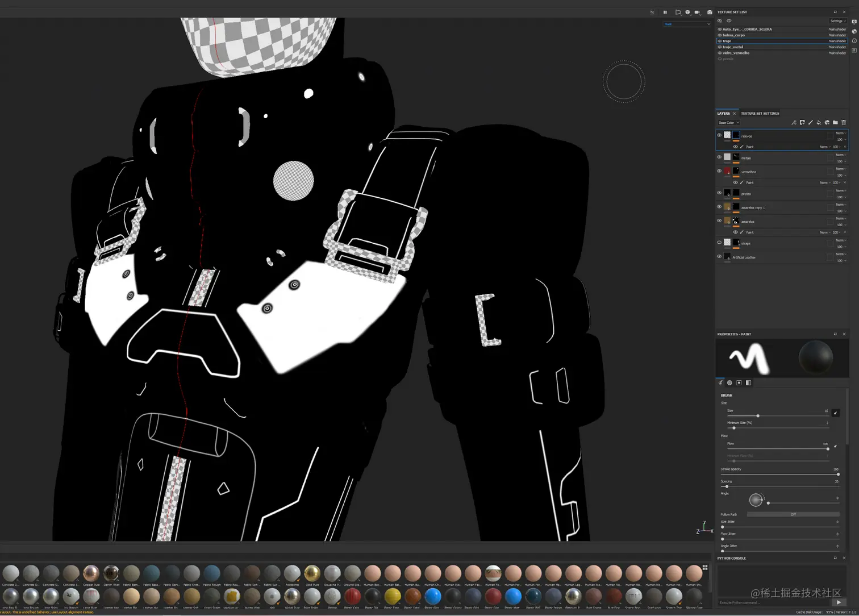
Task: Switch to the Texture Set Settings tab
Action: coord(760,113)
